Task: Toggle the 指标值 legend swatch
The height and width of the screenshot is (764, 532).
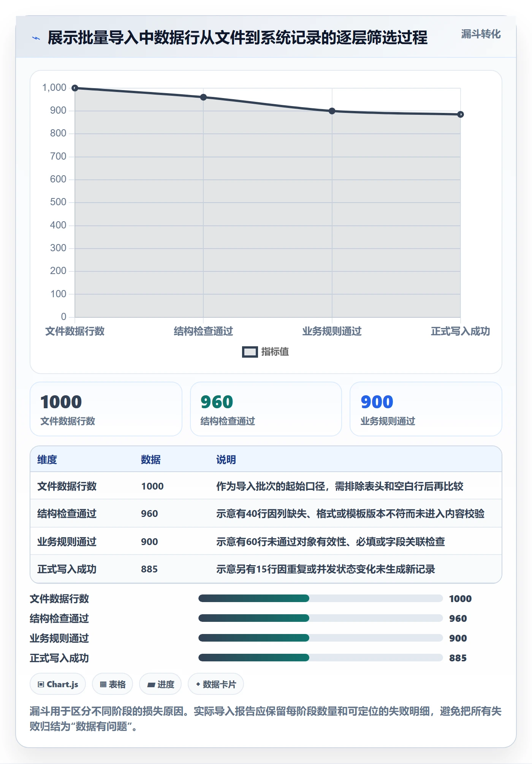Action: coord(250,352)
